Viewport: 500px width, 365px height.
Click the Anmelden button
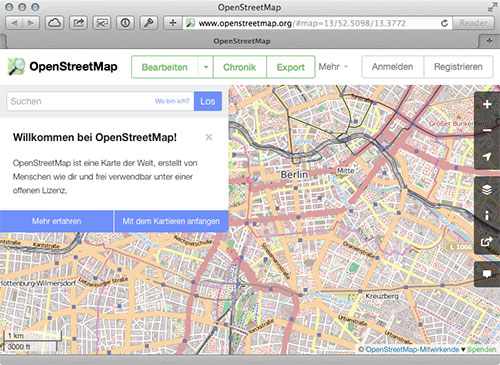tap(393, 67)
